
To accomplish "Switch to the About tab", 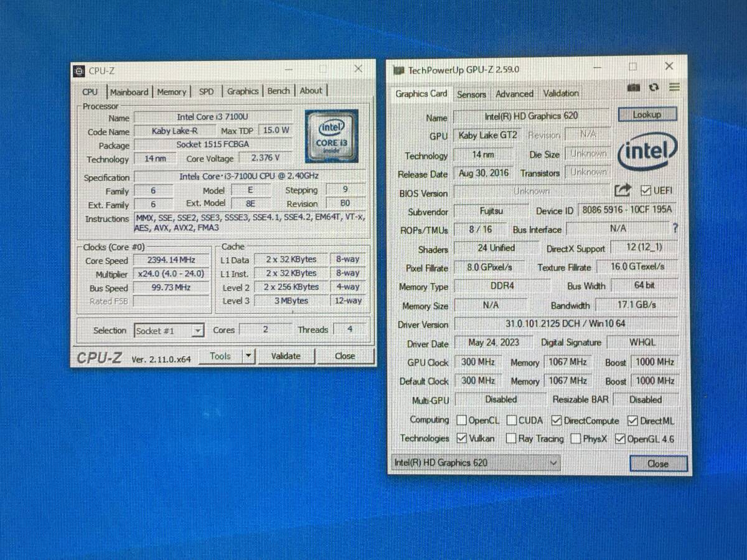I will click(311, 90).
